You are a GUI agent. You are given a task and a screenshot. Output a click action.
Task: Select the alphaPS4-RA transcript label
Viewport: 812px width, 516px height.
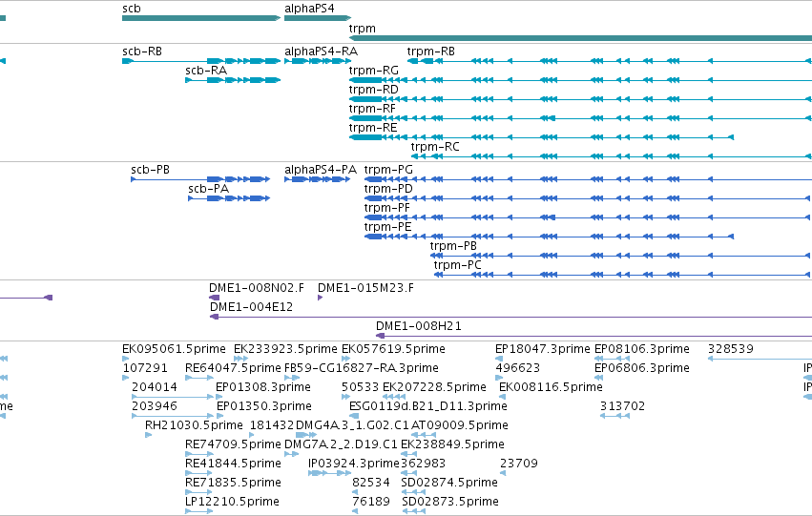click(321, 52)
